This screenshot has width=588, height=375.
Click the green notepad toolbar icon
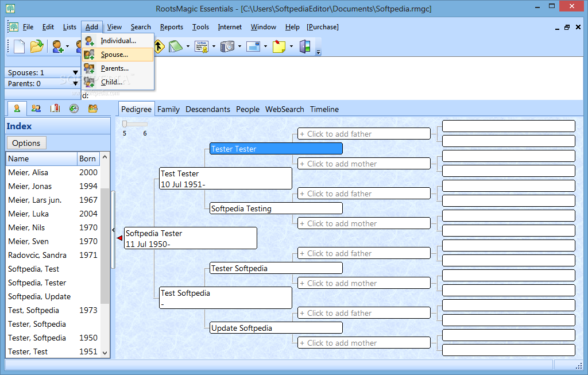coord(175,47)
